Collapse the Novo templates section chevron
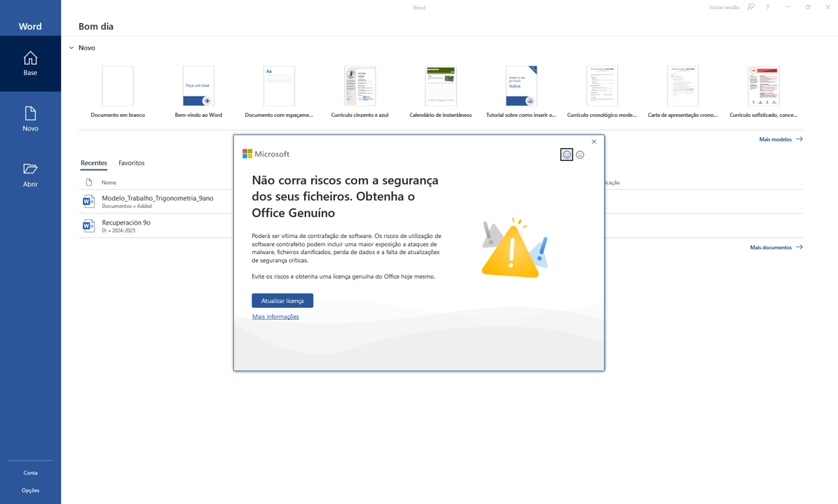Image resolution: width=838 pixels, height=504 pixels. coord(71,48)
